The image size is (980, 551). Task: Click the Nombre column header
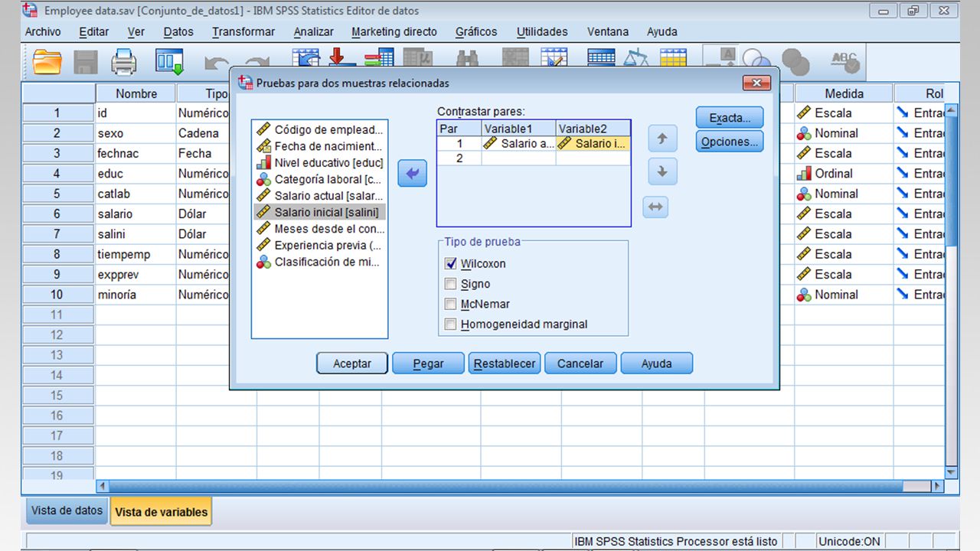(136, 93)
